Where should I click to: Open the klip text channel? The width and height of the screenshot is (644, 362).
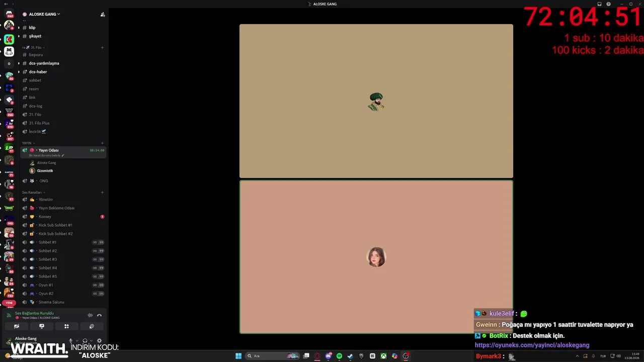pos(62,28)
